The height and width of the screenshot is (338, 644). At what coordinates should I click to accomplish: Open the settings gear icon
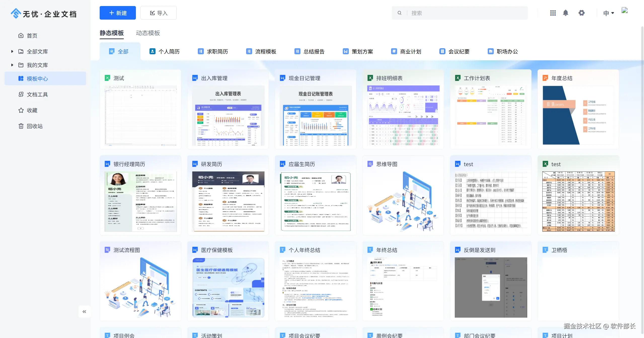(x=581, y=13)
